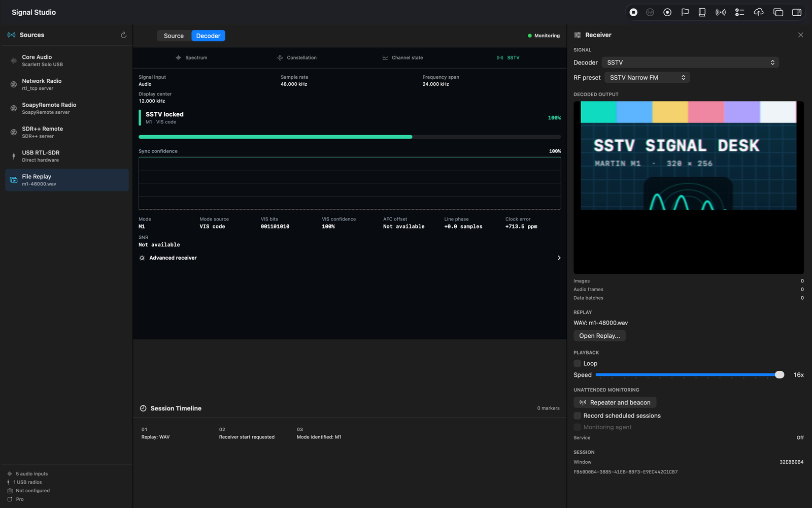Click the cloud upload toolbar icon
Screen dimensions: 812x508
pyautogui.click(x=759, y=12)
